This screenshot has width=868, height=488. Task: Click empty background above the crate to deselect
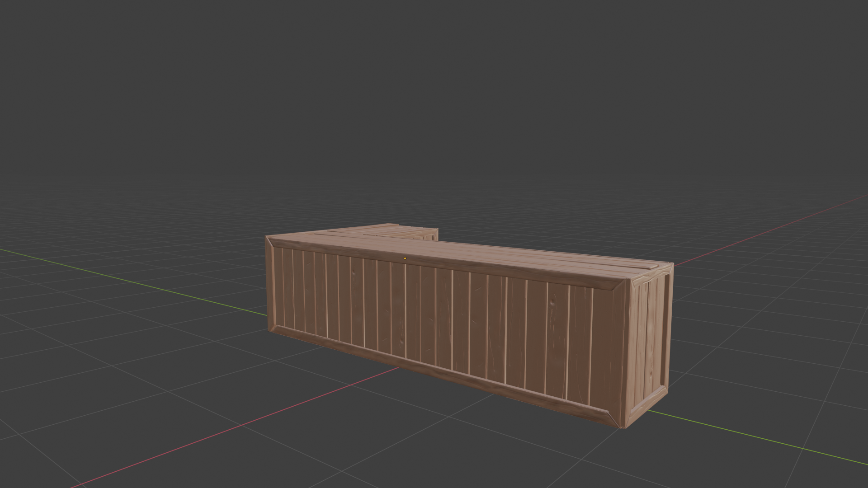(x=434, y=113)
